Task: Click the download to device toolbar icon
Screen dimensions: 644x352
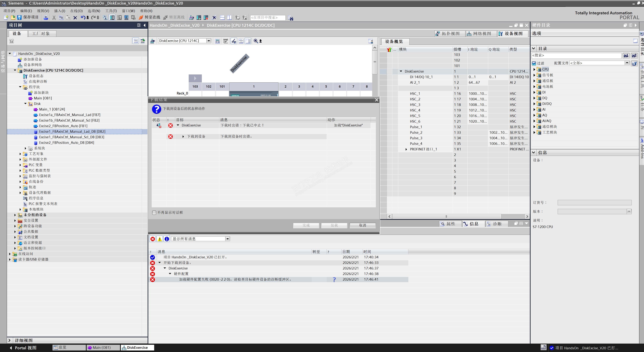Action: click(112, 18)
